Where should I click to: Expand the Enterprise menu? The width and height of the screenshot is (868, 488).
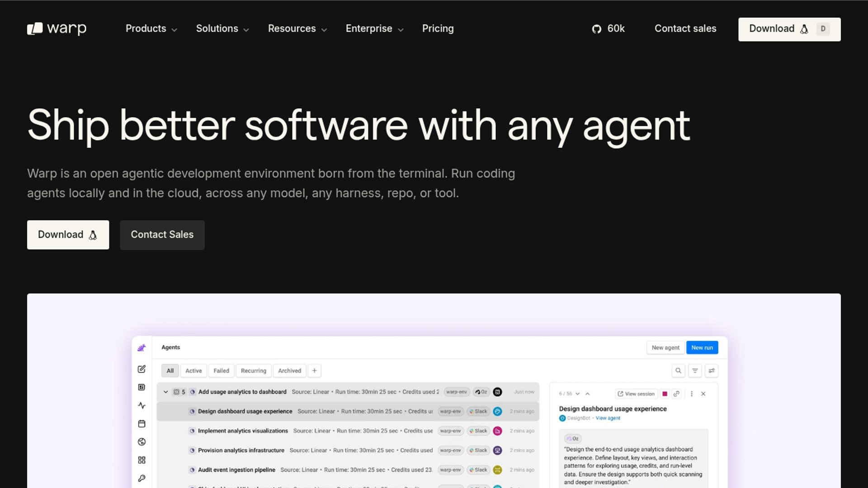[375, 28]
